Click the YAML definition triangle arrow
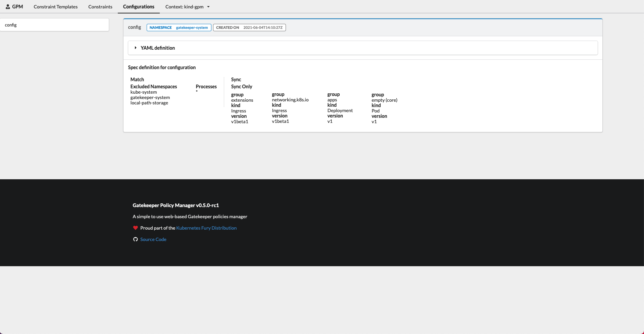Screen dimensions: 644x334 click(x=136, y=48)
